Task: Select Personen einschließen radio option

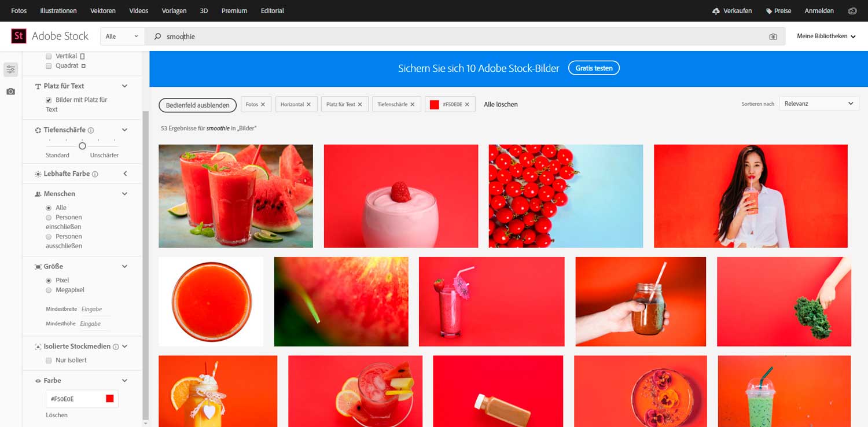Action: click(49, 218)
